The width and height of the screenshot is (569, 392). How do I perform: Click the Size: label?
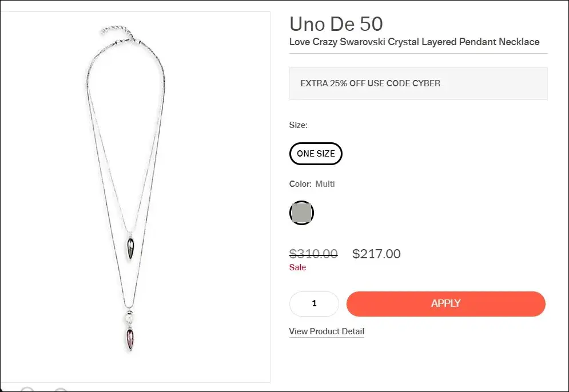pyautogui.click(x=298, y=125)
